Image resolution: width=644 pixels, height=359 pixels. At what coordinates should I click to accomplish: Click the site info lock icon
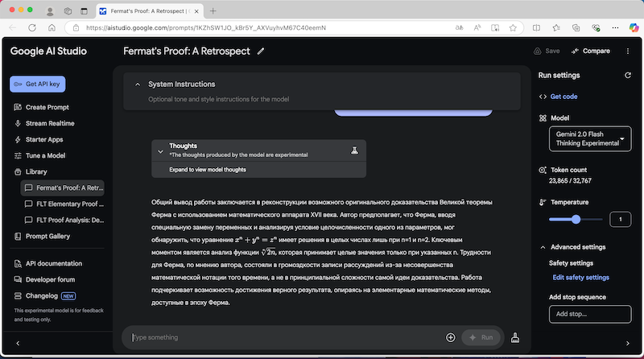(x=76, y=27)
